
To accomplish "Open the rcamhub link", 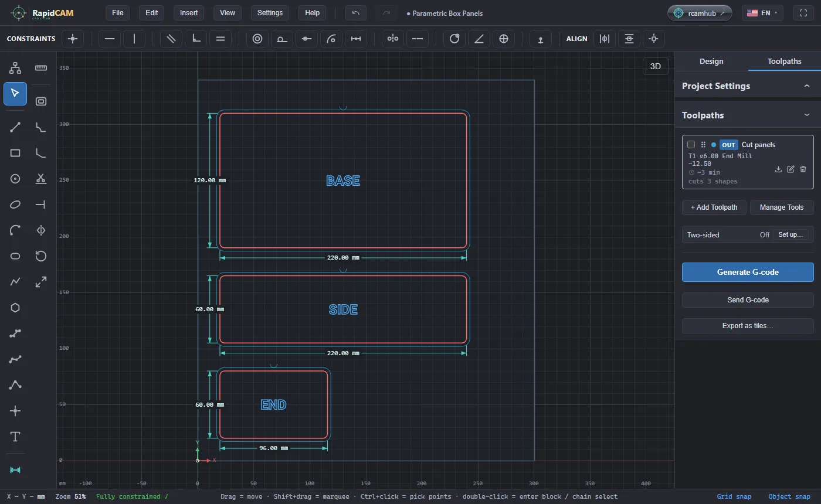I will 700,13.
